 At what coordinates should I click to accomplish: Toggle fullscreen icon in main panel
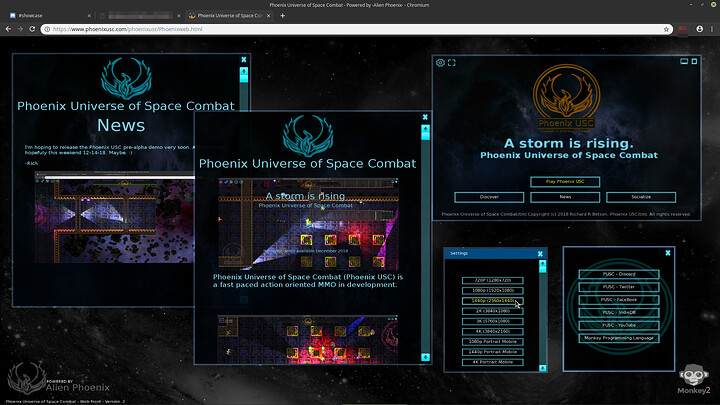pos(452,62)
